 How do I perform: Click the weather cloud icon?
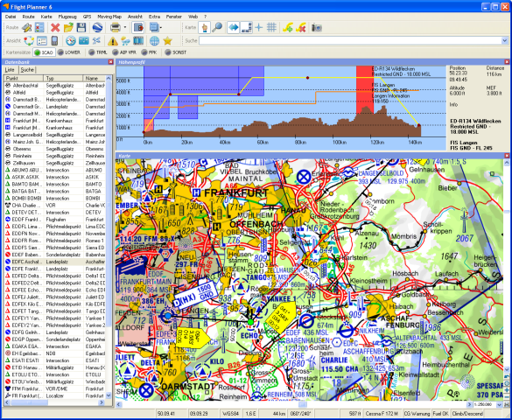[126, 41]
